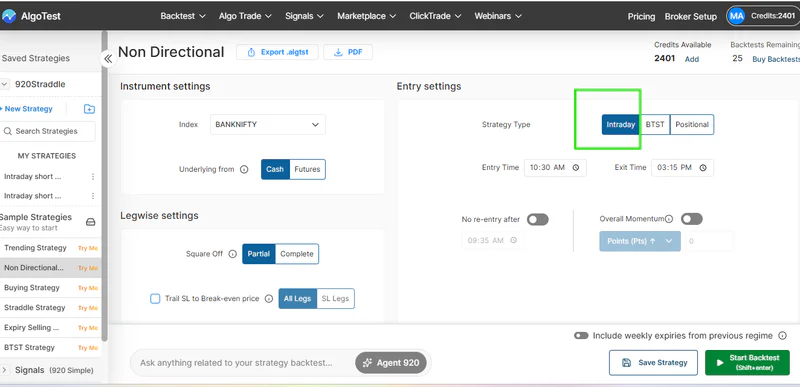Click the Exit Time input field
The height and width of the screenshot is (387, 800).
(x=682, y=168)
